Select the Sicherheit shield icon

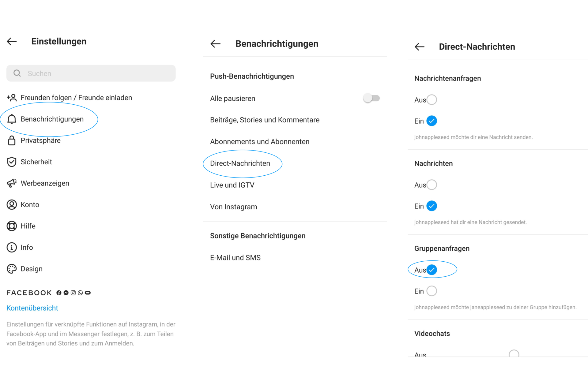[12, 162]
